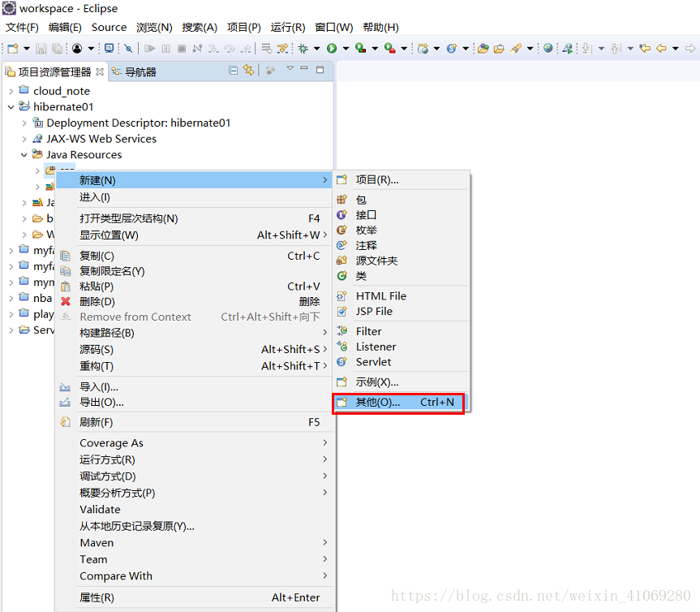Screen dimensions: 700x612
Task: Click the Open Type folder icon
Action: 483,48
